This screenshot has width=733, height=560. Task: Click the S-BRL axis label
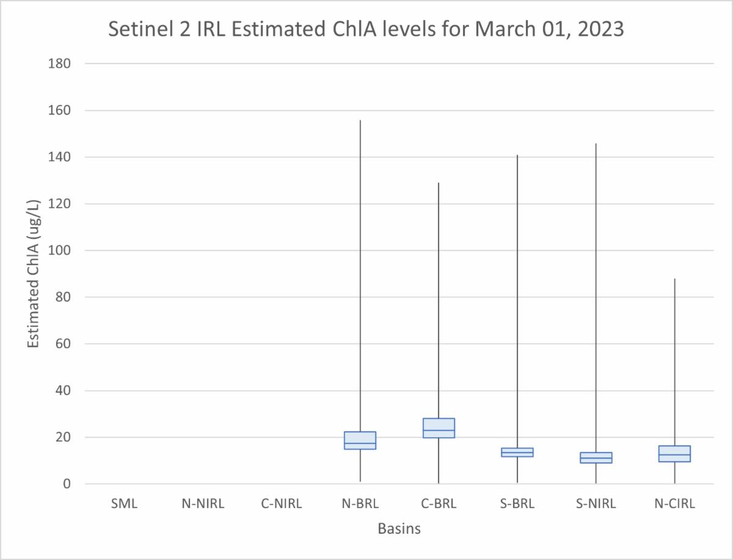(517, 504)
